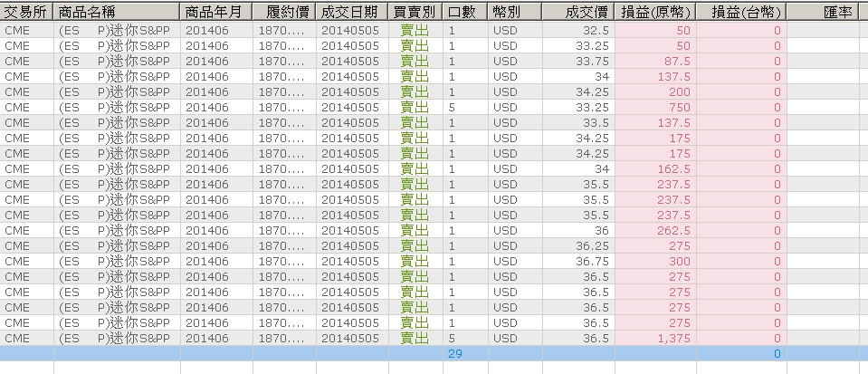Click the 損益(原幣) column header

[655, 12]
